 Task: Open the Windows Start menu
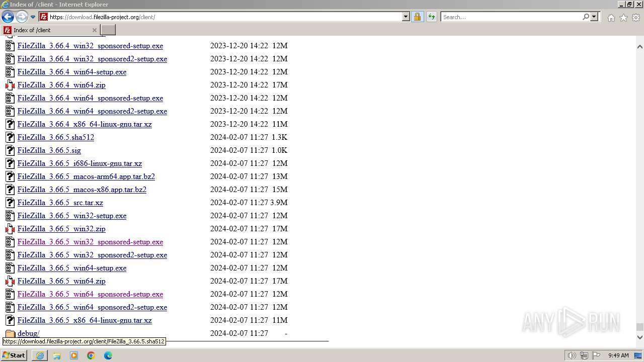(14, 355)
